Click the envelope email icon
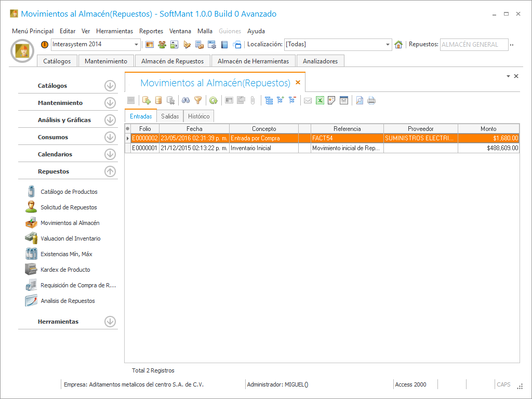 [x=308, y=101]
